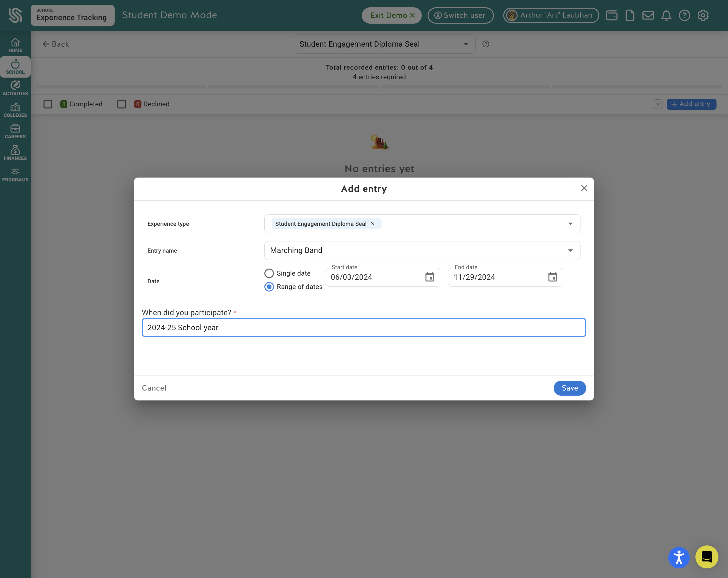
Task: Open the Student Engagement Diploma Seal selector
Action: coord(385,44)
